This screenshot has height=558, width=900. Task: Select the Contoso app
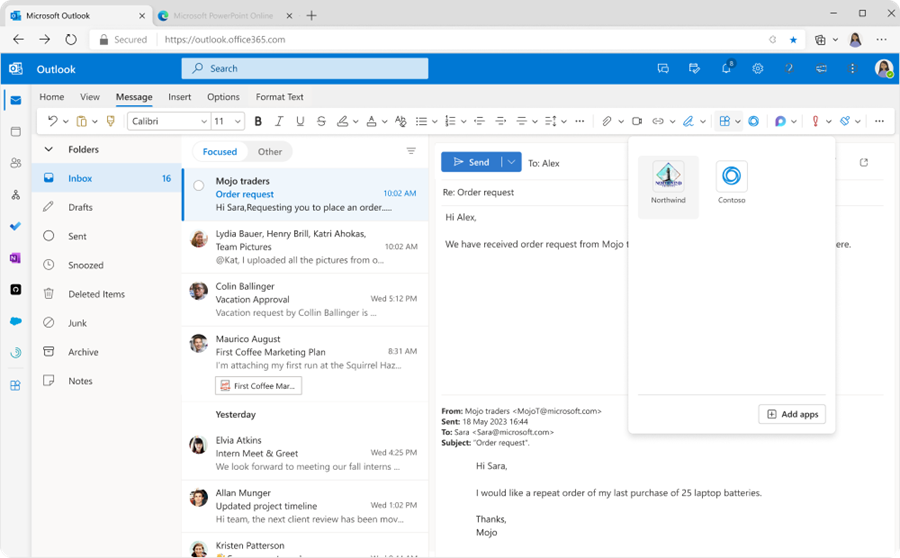click(731, 183)
